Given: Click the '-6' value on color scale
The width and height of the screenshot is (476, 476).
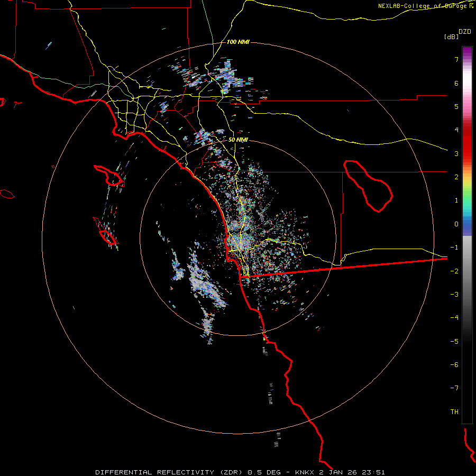Looking at the screenshot, I should click(454, 364).
